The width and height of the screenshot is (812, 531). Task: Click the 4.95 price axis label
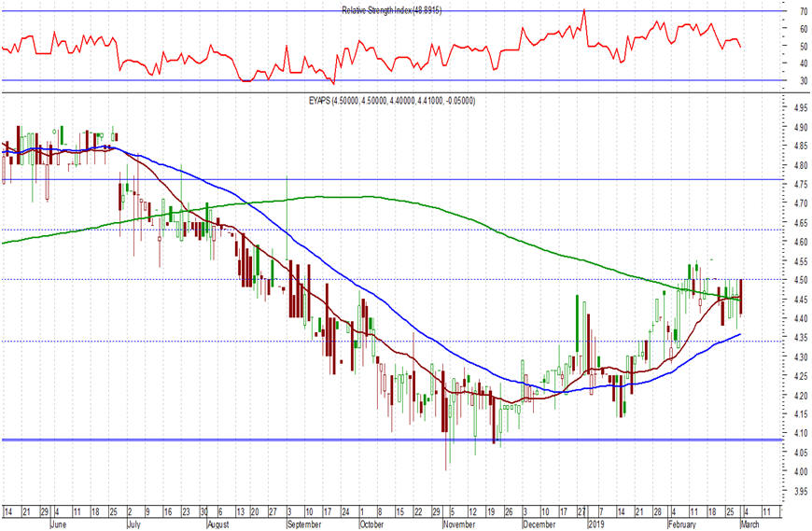(x=801, y=108)
